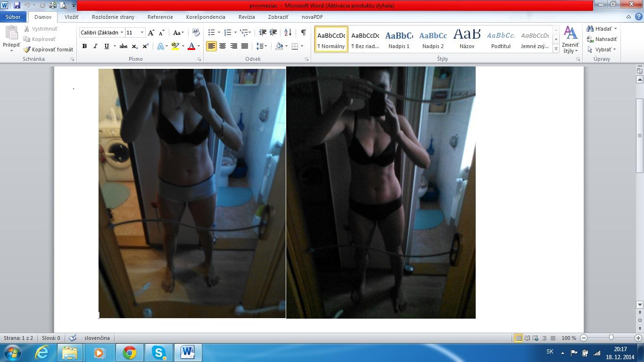
Task: Click the Clear Formatting icon
Action: [x=196, y=33]
